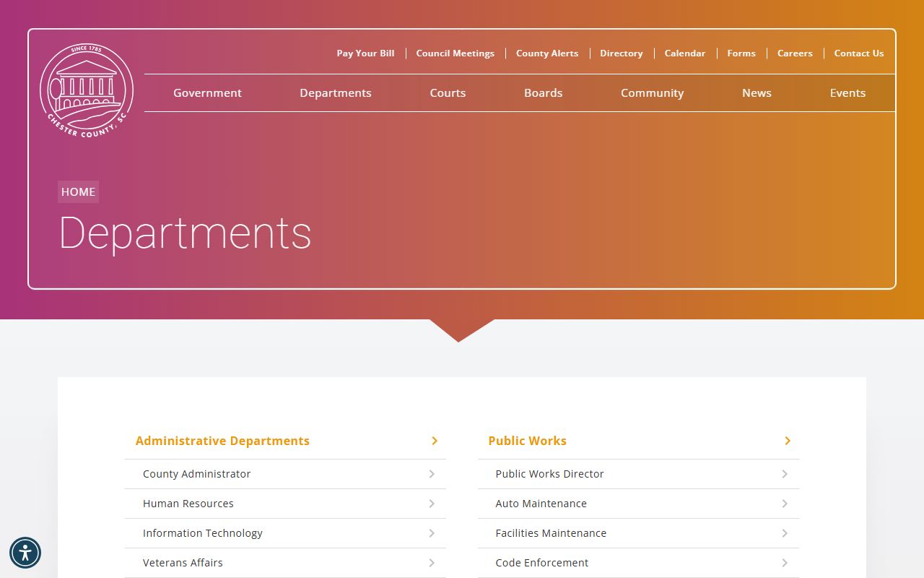Click the arrow beside Public Works heading

(787, 441)
